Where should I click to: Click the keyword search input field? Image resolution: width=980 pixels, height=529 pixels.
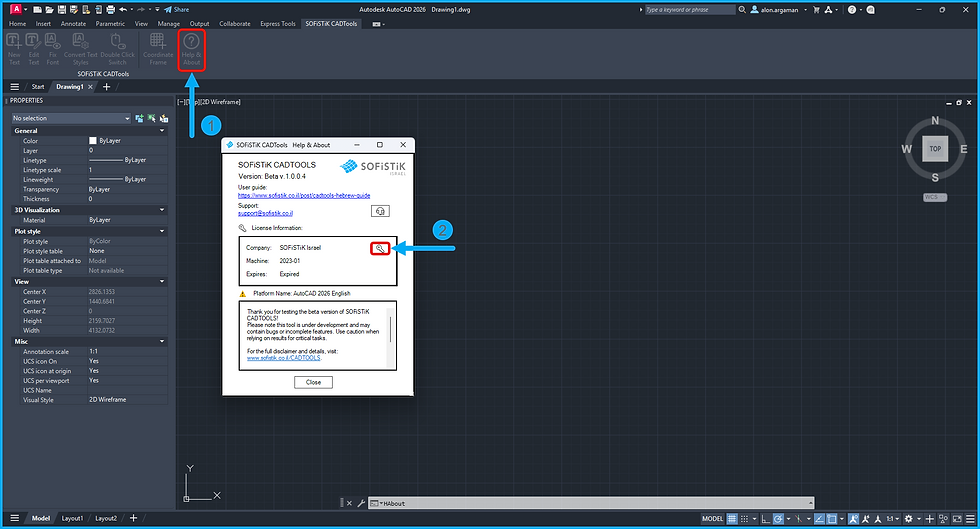(x=689, y=9)
